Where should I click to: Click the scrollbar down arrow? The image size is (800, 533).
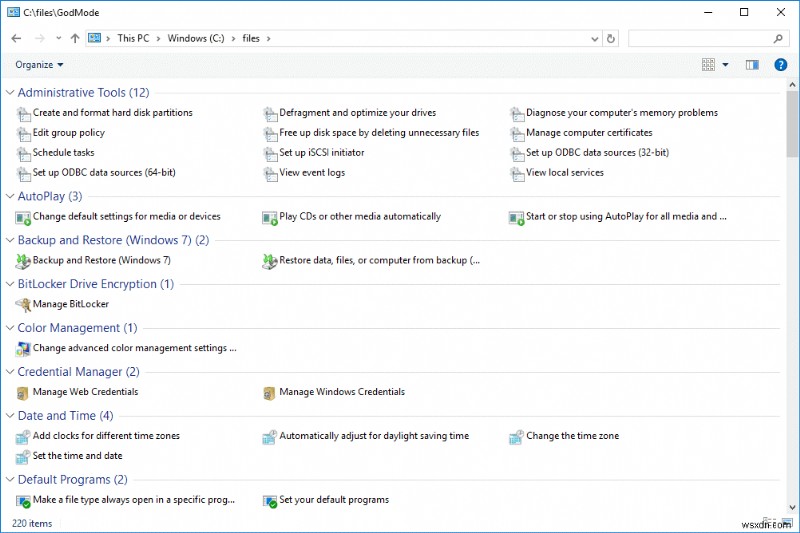[x=792, y=507]
